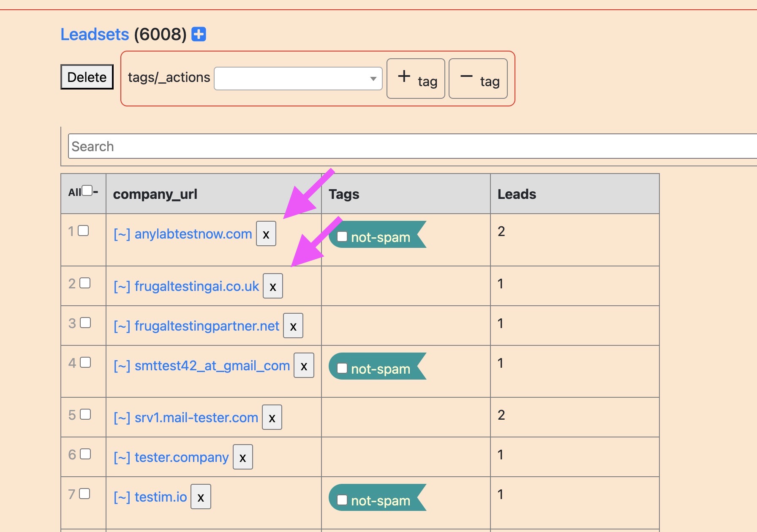Toggle not-spam tag checkbox for anylabtestnow.com
Viewport: 757px width, 532px height.
[342, 236]
